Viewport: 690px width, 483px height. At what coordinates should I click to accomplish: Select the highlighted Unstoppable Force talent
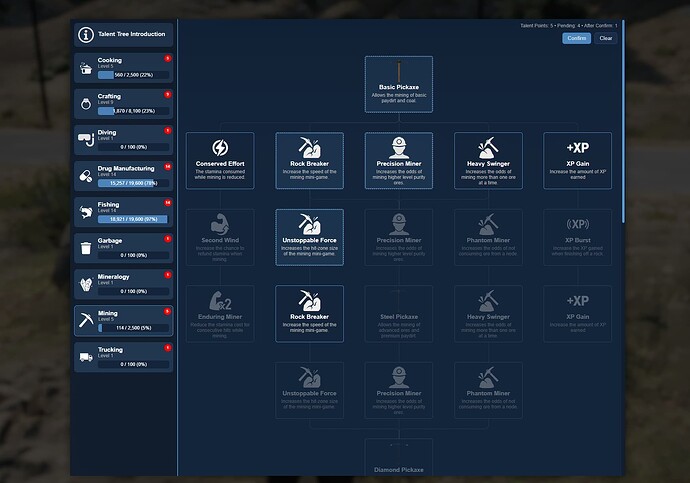(309, 237)
